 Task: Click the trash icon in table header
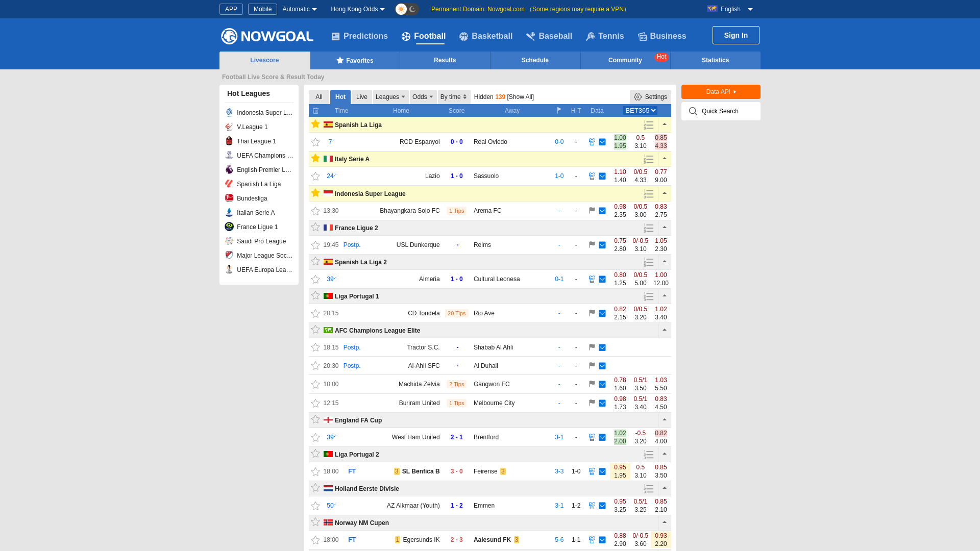tap(316, 111)
